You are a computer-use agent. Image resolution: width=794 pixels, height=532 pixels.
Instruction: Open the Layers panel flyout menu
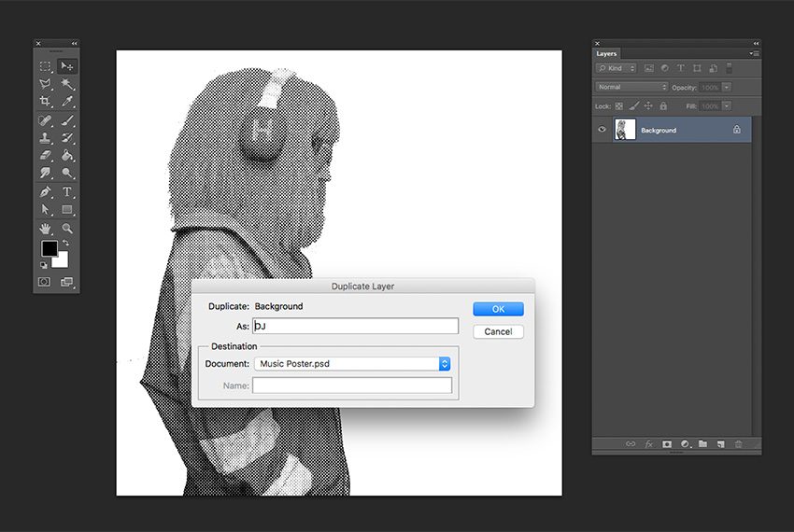click(754, 53)
